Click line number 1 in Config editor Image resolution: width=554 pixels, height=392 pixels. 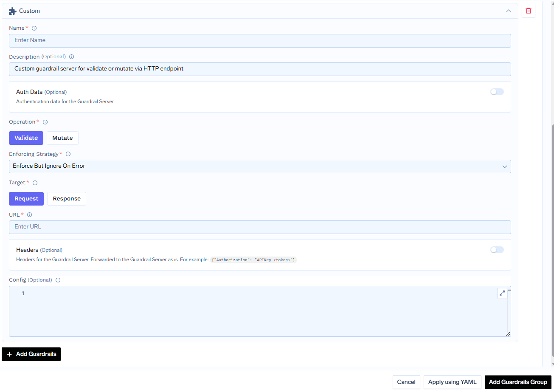pos(23,293)
